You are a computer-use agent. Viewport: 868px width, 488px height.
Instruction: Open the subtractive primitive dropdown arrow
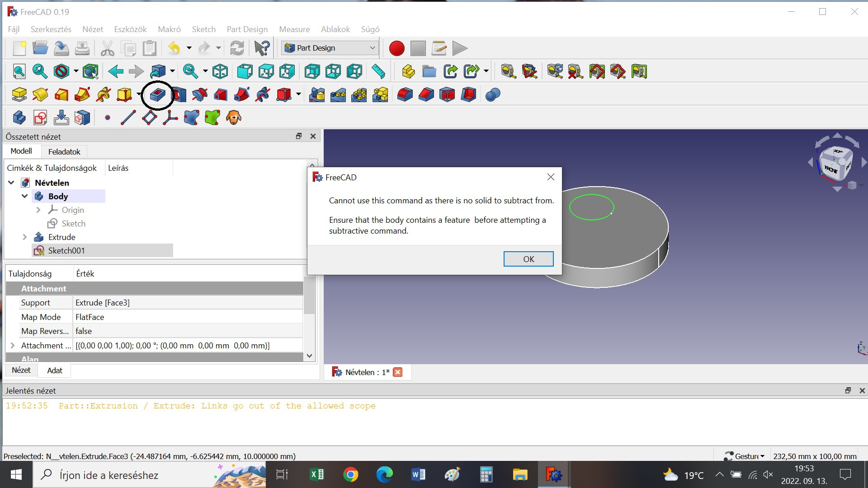298,94
